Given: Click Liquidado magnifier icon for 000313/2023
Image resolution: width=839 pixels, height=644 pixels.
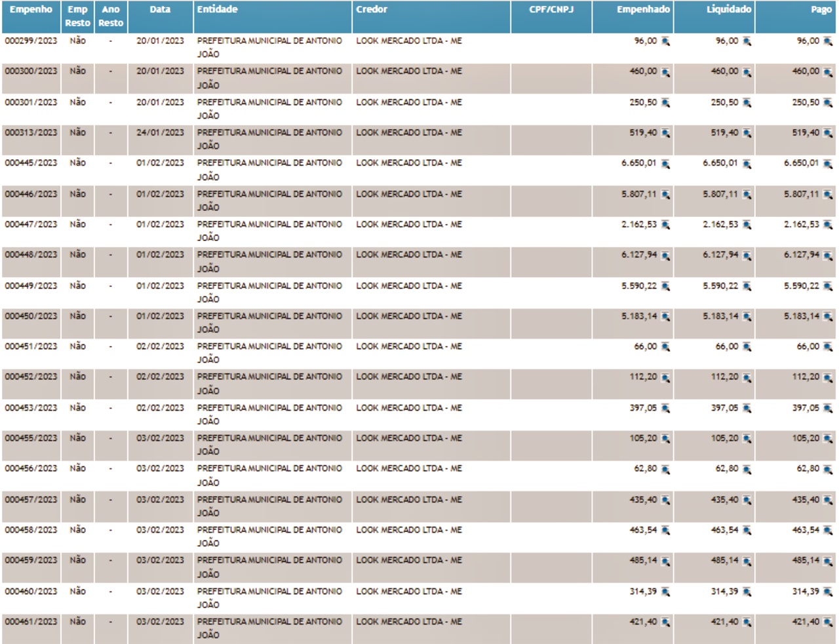Looking at the screenshot, I should 747,133.
